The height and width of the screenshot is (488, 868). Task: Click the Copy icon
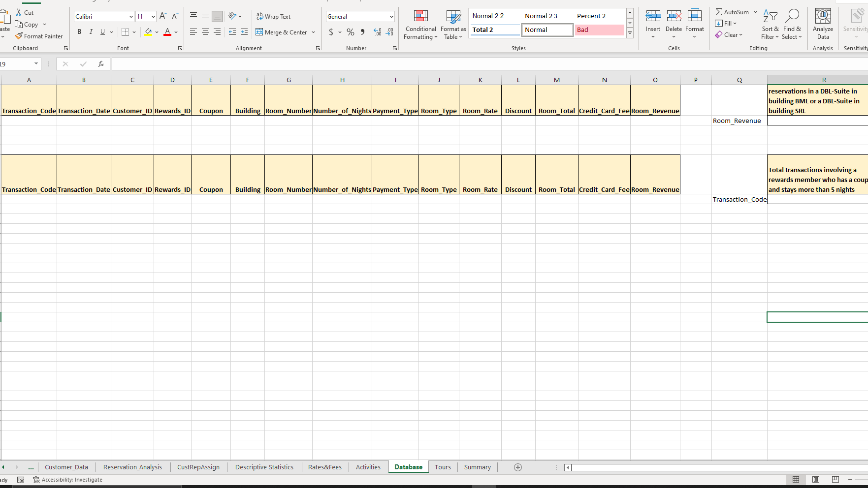(x=19, y=24)
